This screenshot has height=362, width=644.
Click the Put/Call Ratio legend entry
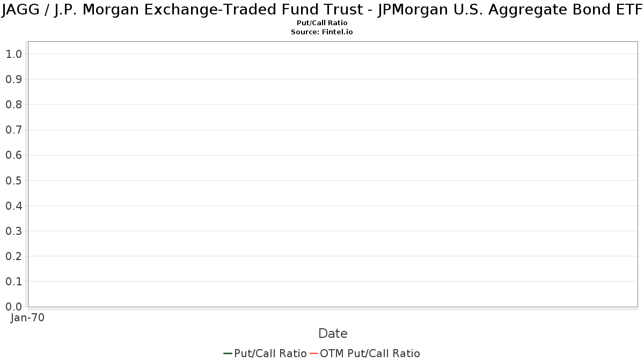tap(265, 353)
